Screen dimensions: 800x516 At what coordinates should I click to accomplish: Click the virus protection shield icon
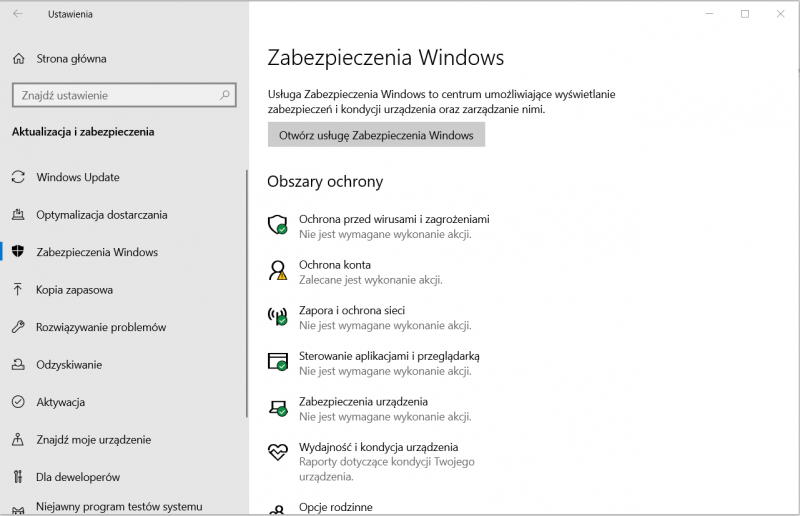[x=278, y=224]
